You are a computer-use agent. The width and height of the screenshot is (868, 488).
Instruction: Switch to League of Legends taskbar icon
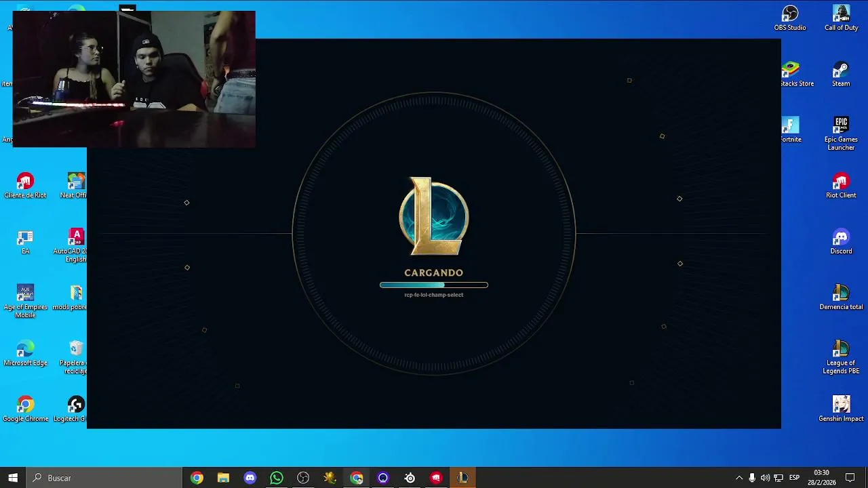[x=462, y=478]
